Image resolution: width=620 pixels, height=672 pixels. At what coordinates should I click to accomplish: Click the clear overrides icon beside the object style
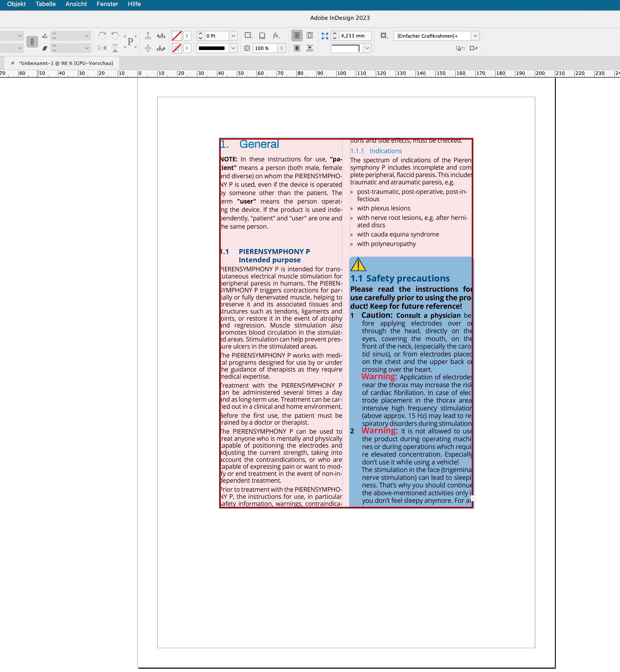[x=474, y=48]
